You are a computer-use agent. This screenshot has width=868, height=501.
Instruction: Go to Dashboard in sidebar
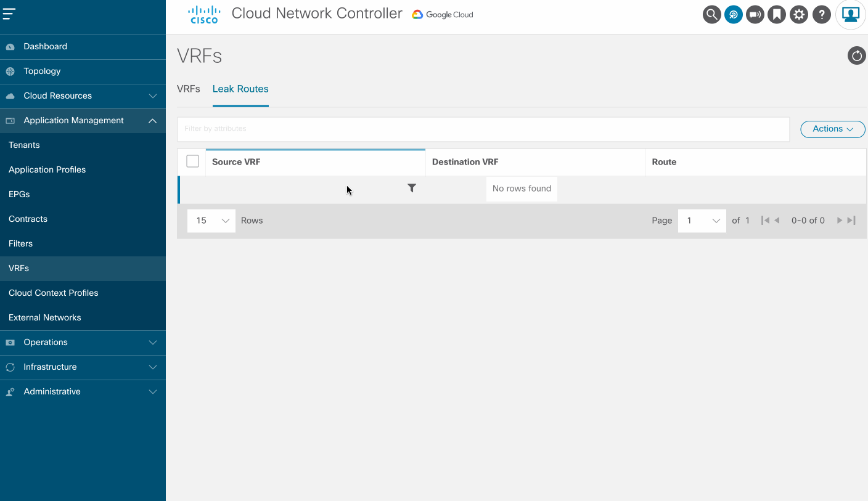pyautogui.click(x=45, y=47)
